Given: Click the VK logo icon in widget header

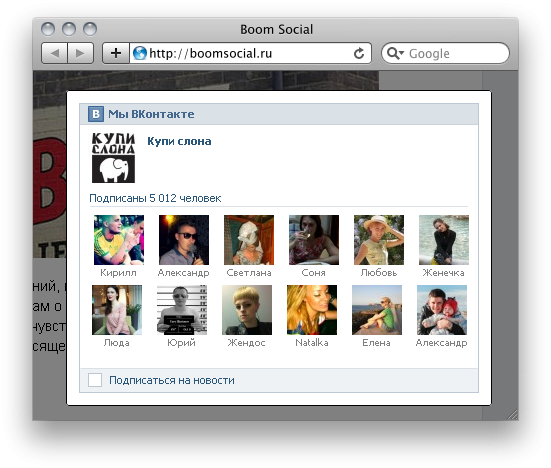Looking at the screenshot, I should point(96,114).
